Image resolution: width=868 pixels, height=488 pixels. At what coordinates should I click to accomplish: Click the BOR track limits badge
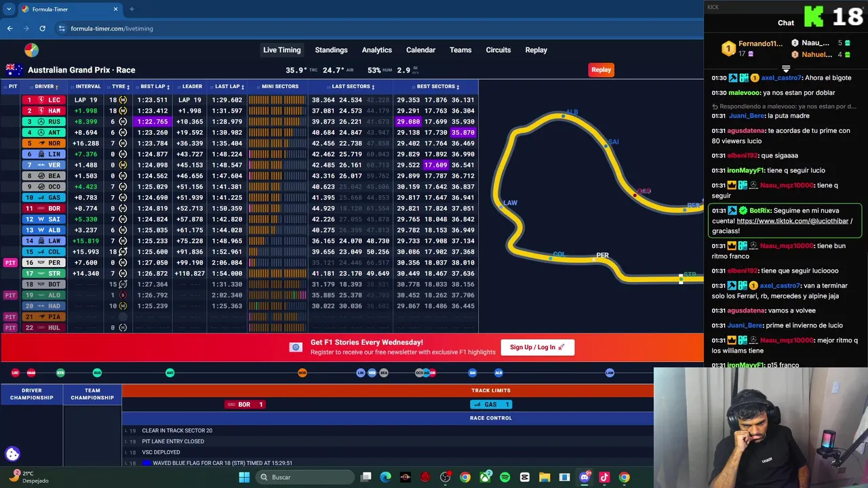[x=245, y=405]
